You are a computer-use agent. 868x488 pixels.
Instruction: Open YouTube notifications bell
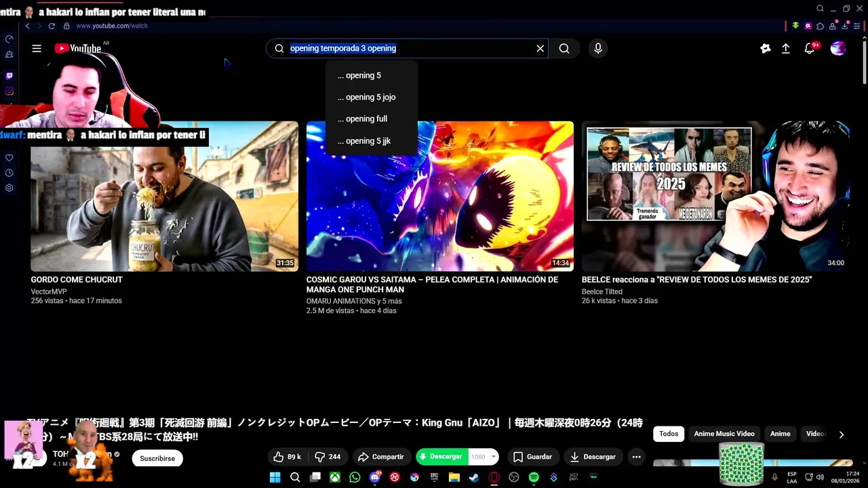809,48
